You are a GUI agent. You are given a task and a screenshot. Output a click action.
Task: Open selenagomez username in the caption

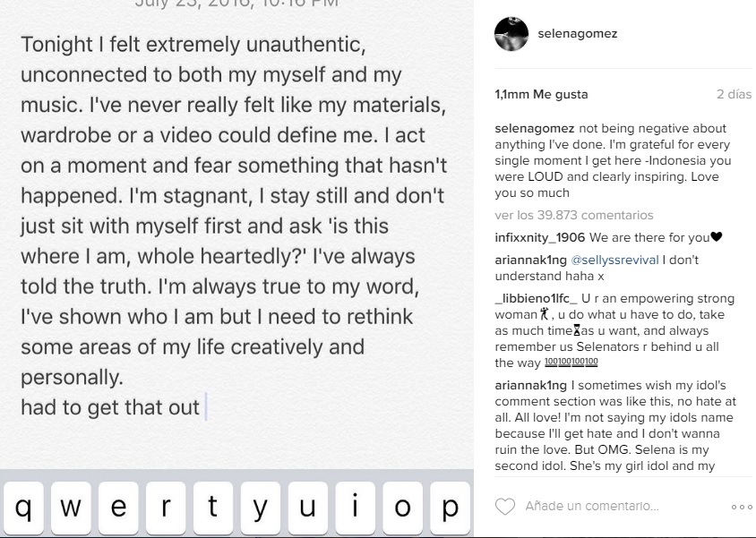(x=534, y=128)
